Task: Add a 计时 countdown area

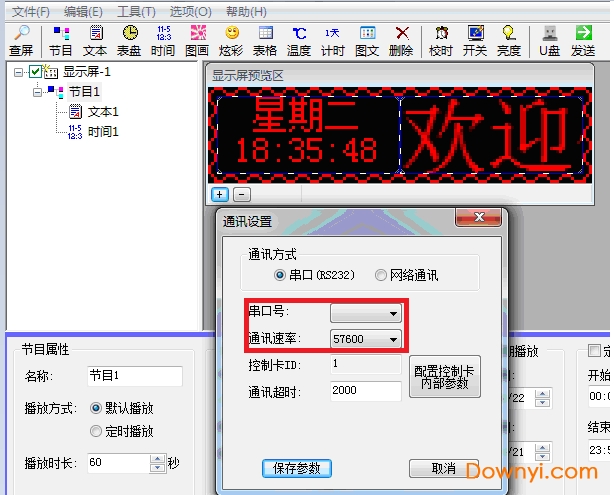Action: coord(333,41)
